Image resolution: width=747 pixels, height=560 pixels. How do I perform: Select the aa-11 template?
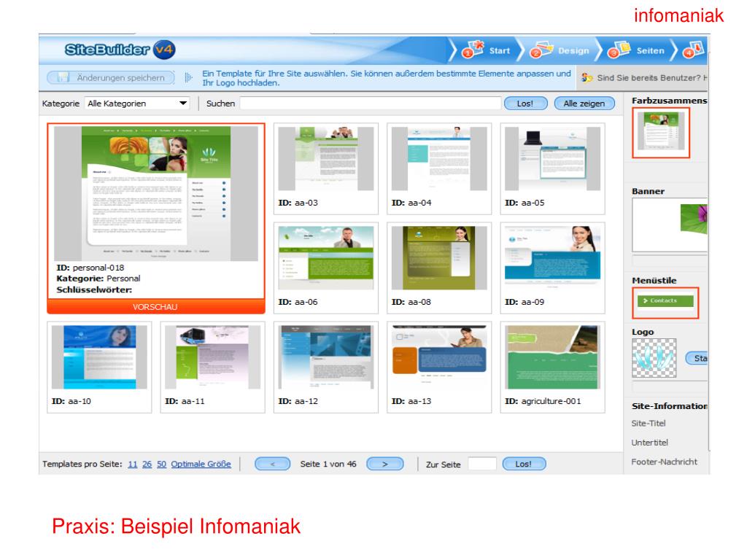(x=212, y=367)
